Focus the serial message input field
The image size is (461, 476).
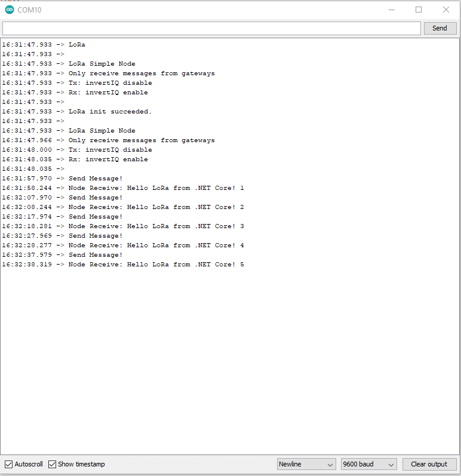pos(211,28)
